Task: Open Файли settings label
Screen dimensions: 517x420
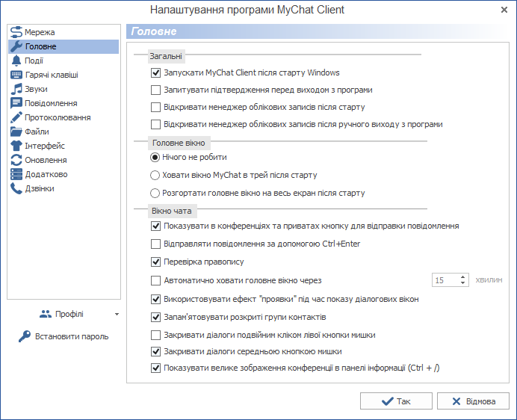Action: point(37,132)
